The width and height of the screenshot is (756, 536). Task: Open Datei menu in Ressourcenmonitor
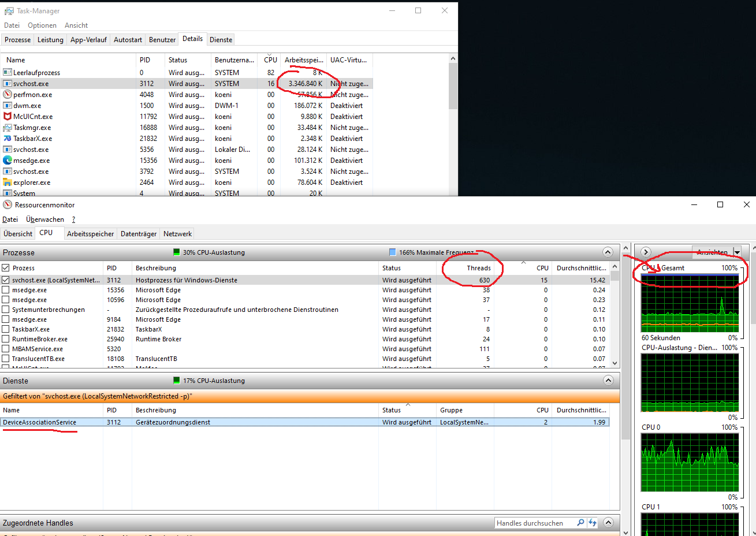[x=10, y=219]
